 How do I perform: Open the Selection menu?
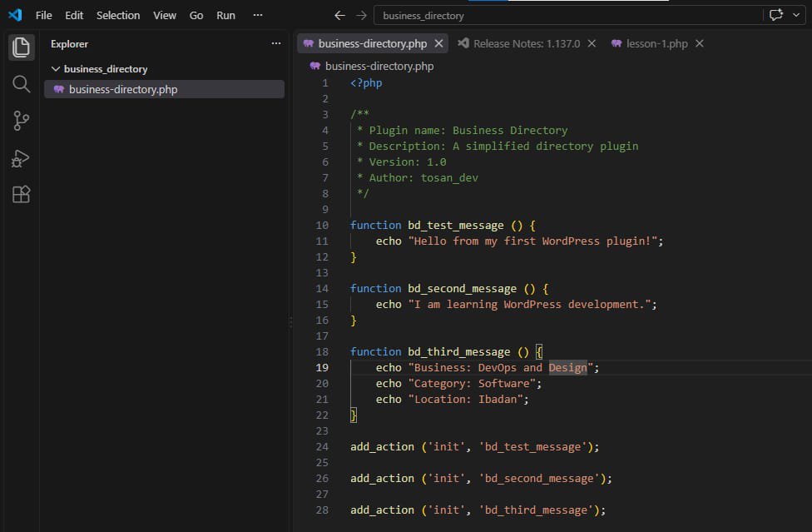tap(118, 16)
